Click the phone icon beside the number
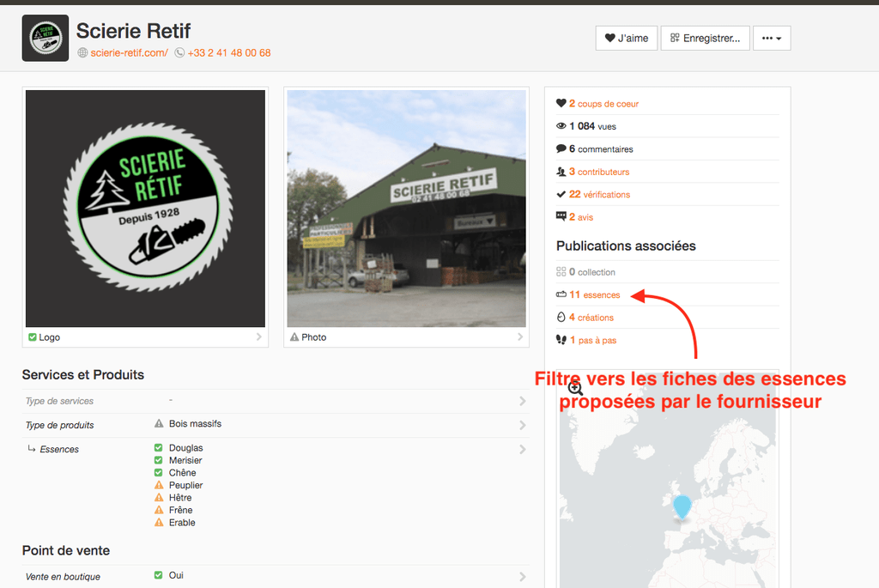Viewport: 879px width, 588px height. pos(179,52)
